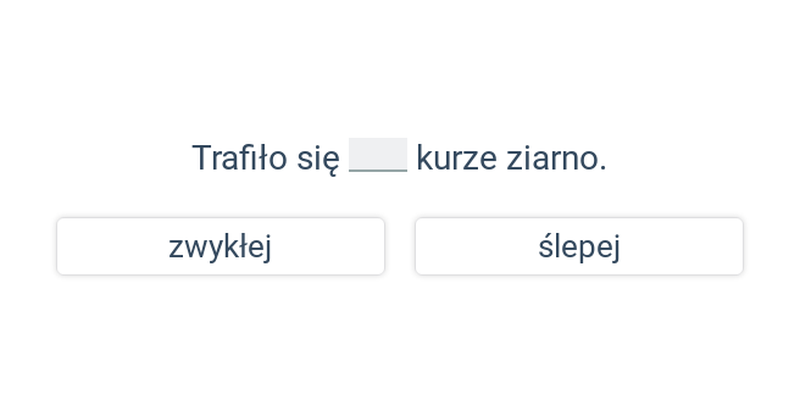
Task: Activate the missing-word gap before "kurze"
Action: point(378,155)
